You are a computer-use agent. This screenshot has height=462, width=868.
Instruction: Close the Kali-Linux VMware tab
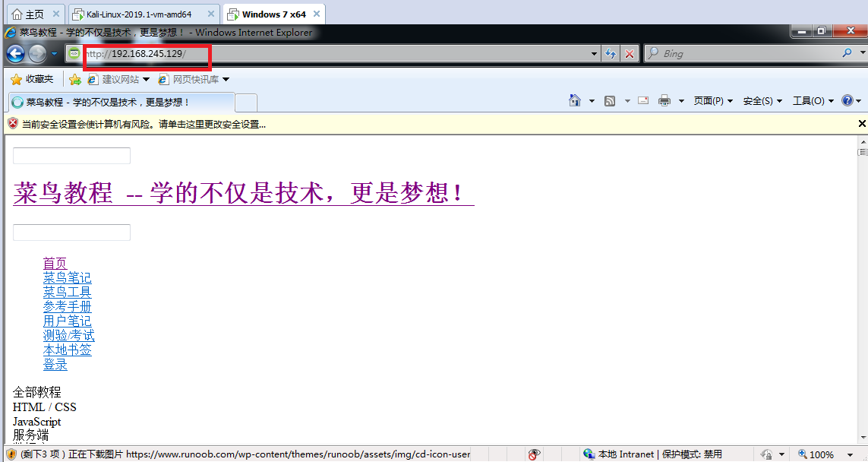pyautogui.click(x=211, y=14)
